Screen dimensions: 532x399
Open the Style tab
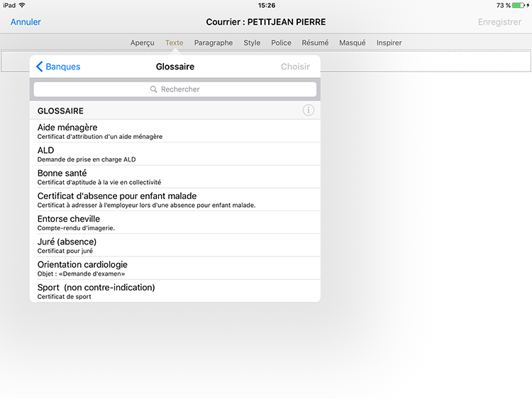[x=252, y=43]
